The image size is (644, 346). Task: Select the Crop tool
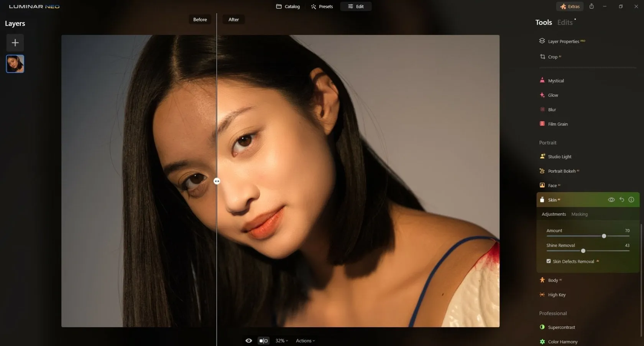coord(553,56)
